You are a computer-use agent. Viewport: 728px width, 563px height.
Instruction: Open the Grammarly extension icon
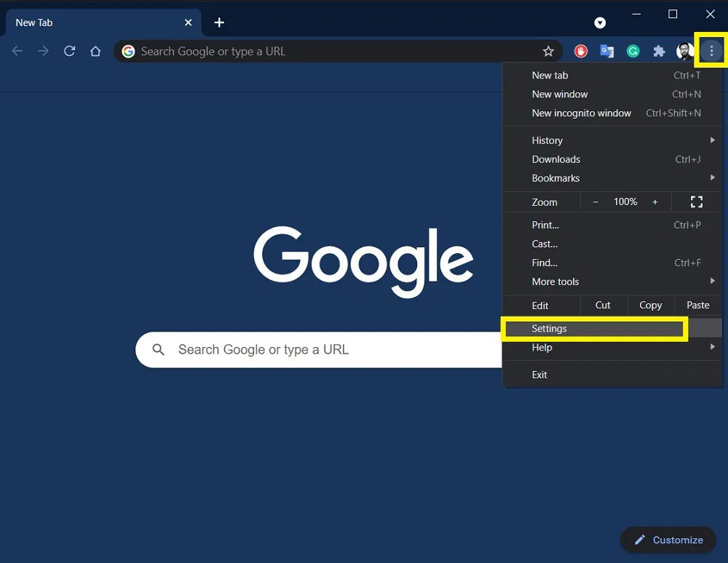tap(633, 51)
